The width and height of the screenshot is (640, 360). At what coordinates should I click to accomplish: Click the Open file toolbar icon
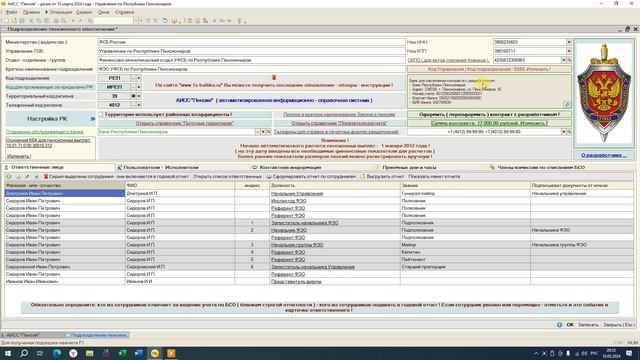pyautogui.click(x=14, y=20)
